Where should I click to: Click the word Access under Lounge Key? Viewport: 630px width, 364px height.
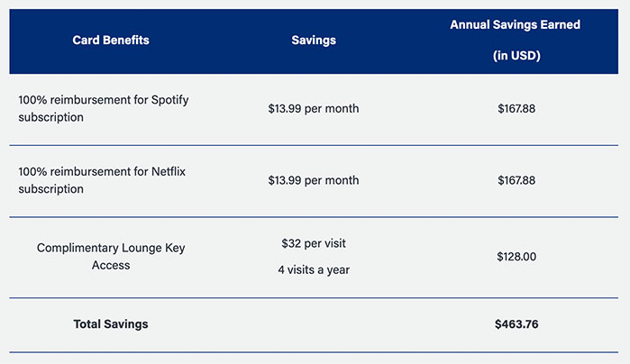point(111,265)
